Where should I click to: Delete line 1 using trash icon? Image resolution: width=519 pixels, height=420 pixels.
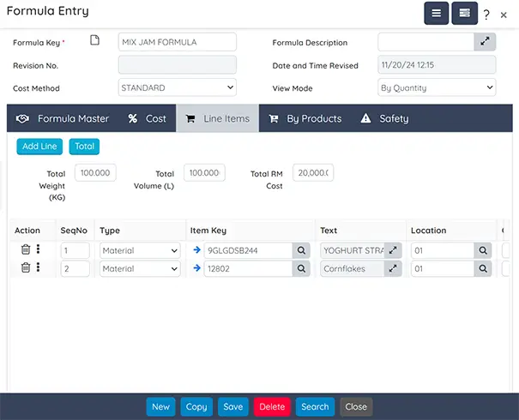26,250
